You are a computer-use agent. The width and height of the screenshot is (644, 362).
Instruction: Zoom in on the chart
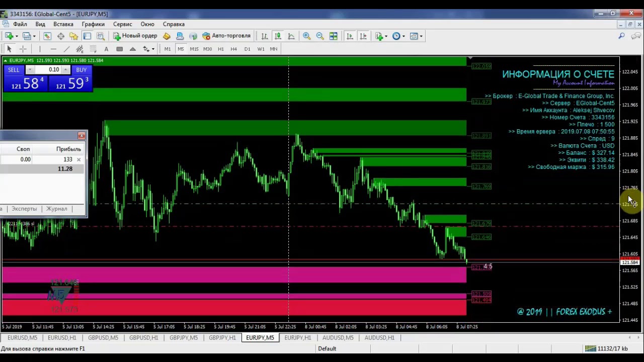click(x=306, y=36)
